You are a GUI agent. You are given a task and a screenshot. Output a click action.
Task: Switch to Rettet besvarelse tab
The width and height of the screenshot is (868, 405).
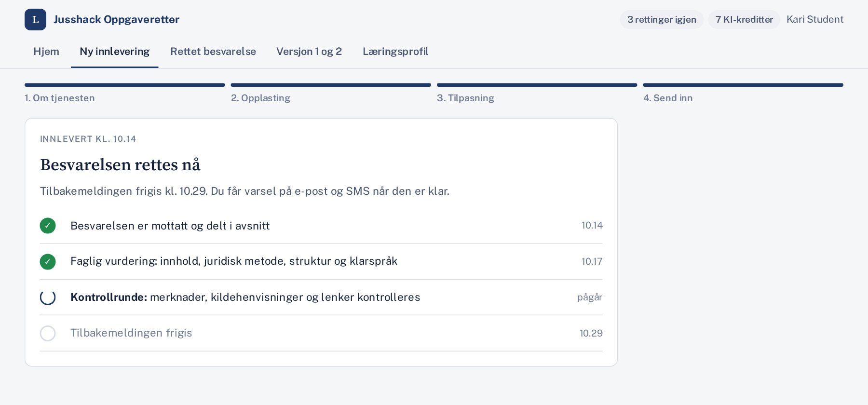point(213,52)
